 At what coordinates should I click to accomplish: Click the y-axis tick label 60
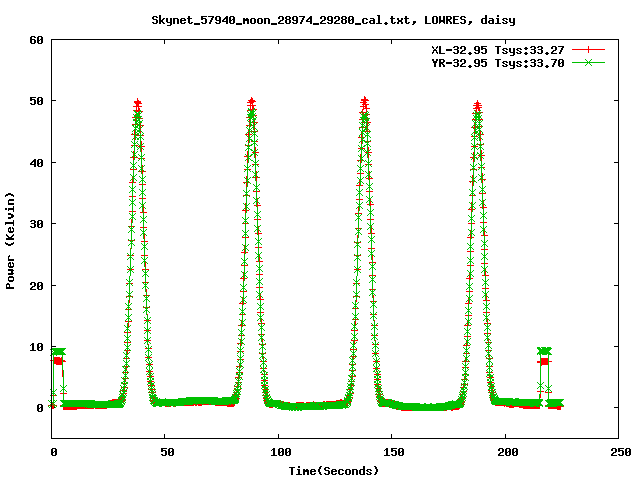(x=36, y=40)
